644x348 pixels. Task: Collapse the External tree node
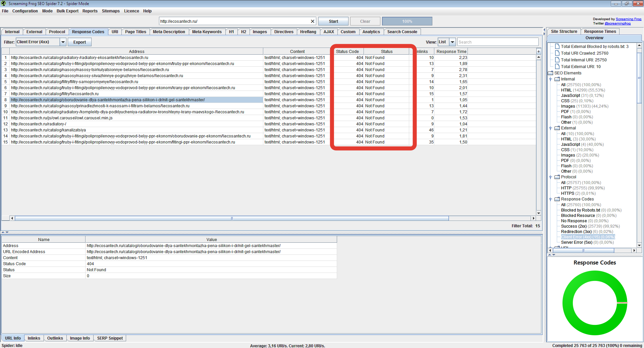(551, 128)
